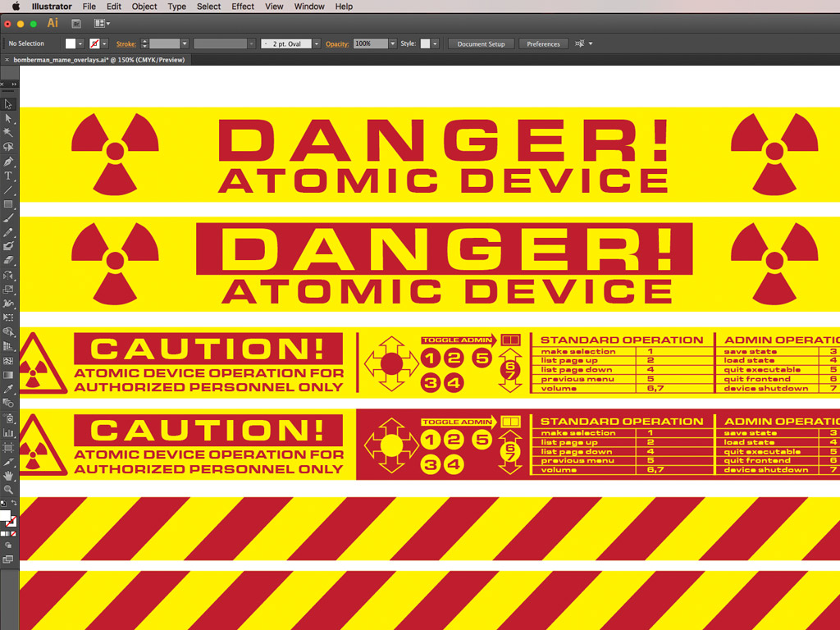The height and width of the screenshot is (630, 840).
Task: Open the Effect menu
Action: point(243,7)
